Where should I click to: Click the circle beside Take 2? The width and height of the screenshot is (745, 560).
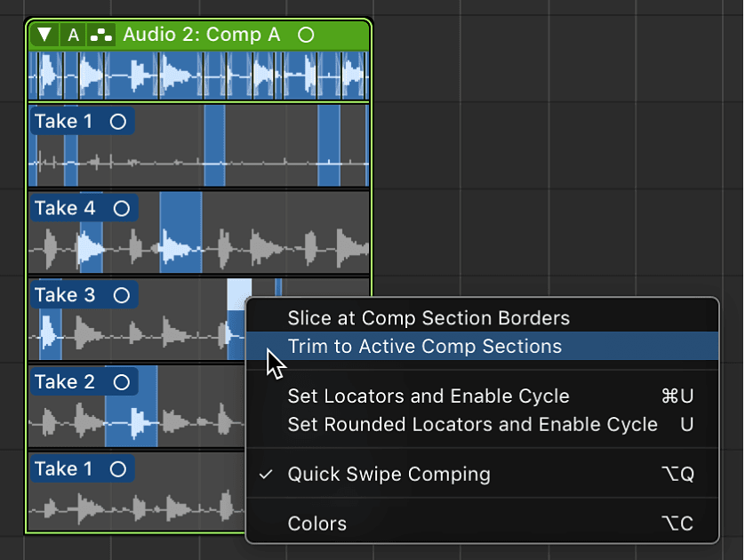122,382
